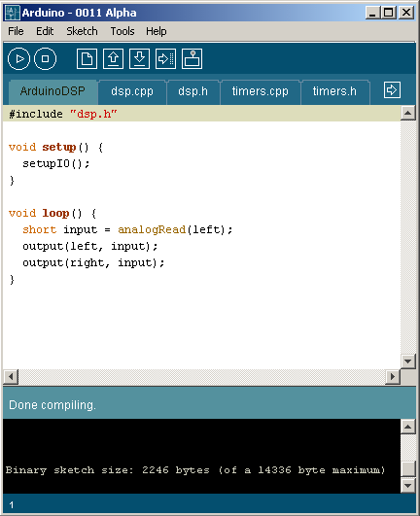Open the Tools menu
The width and height of the screenshot is (420, 516).
[x=122, y=31]
